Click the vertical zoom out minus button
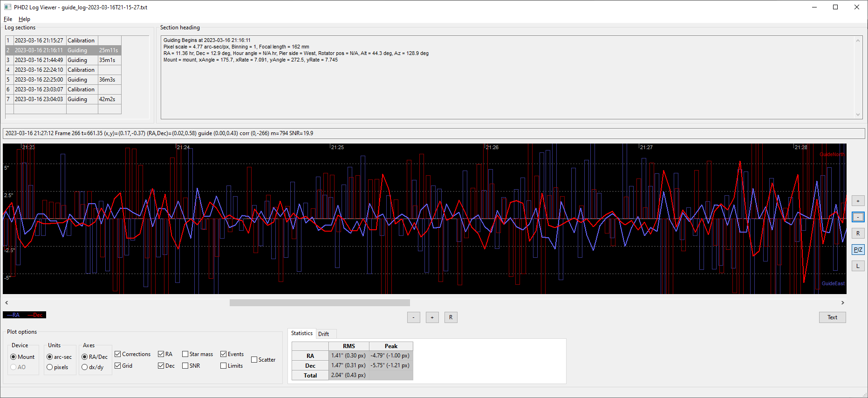 click(x=858, y=217)
